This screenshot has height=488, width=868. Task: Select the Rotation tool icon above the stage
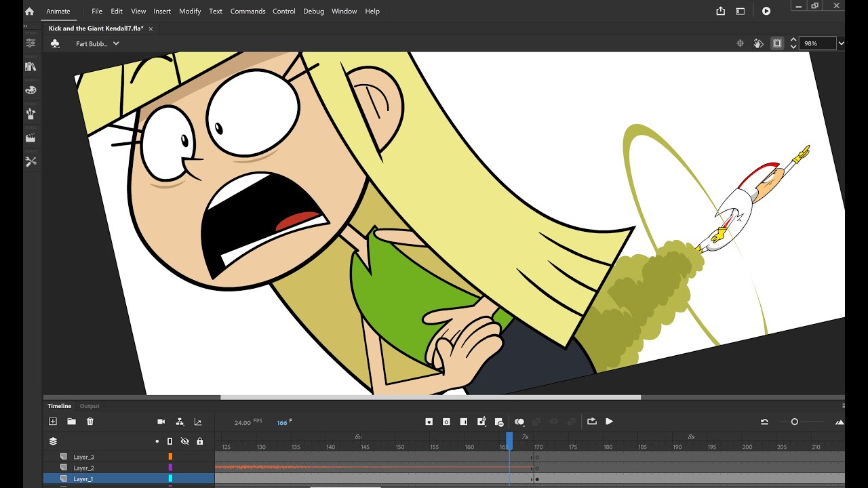pos(758,43)
